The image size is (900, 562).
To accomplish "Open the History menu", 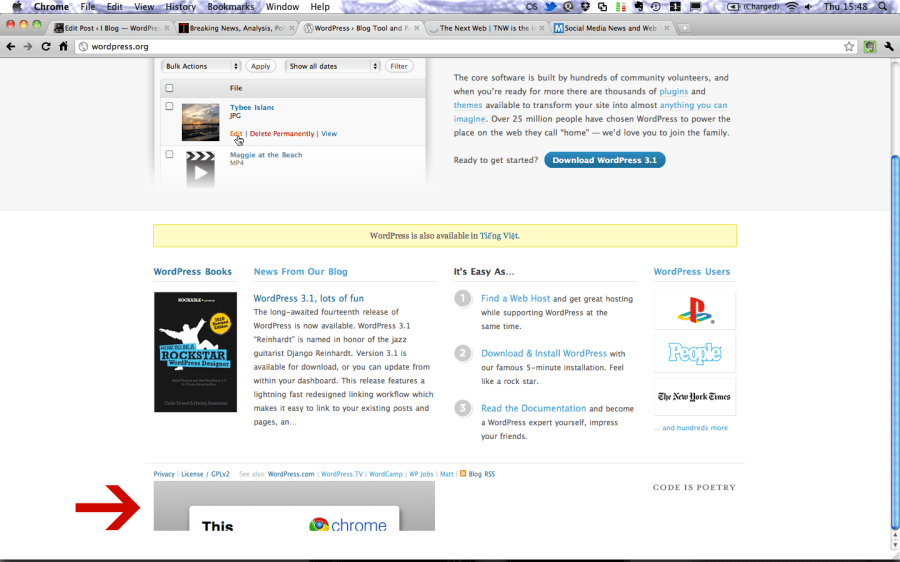I will [x=180, y=7].
